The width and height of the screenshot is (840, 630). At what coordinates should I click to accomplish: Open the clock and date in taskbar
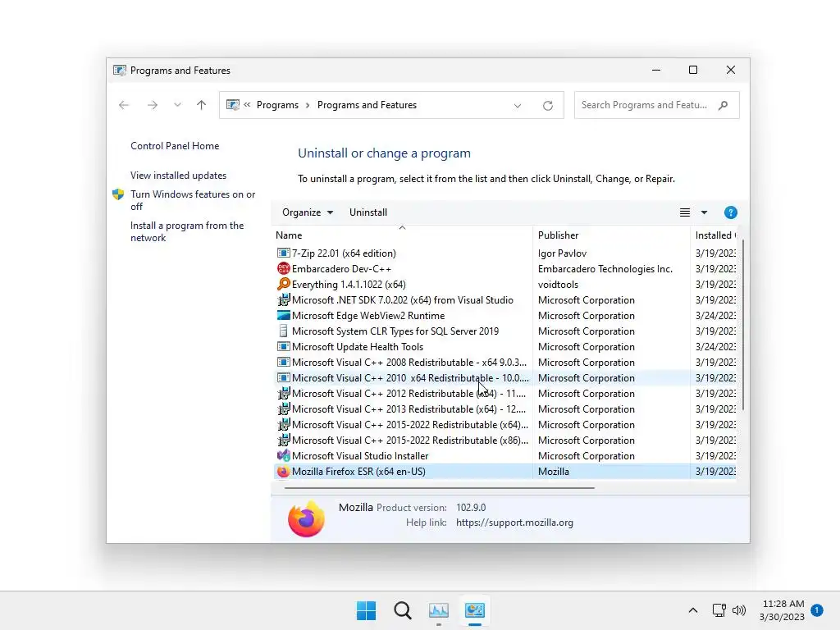pos(782,610)
